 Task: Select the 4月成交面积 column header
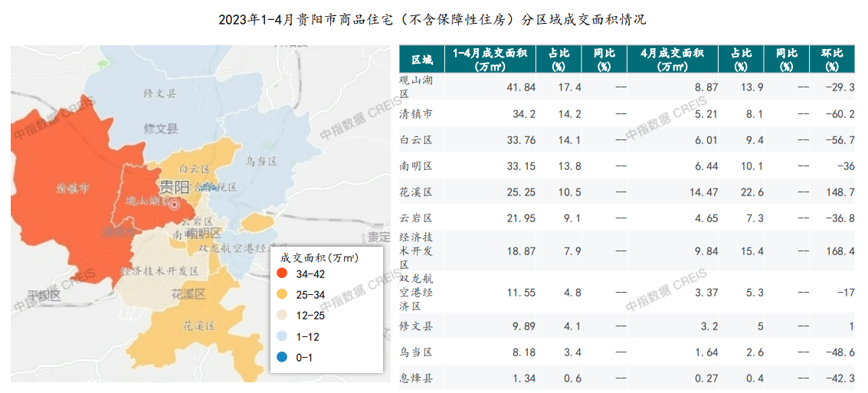click(x=672, y=60)
